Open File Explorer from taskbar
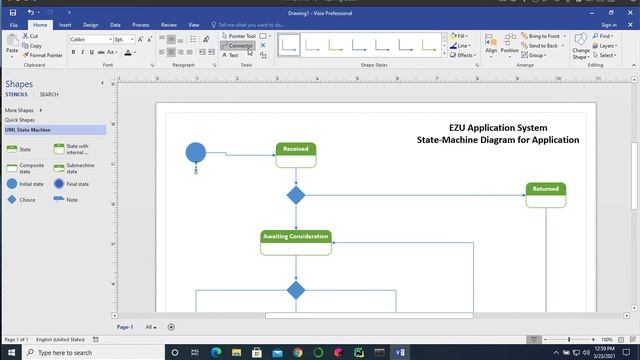 click(236, 352)
